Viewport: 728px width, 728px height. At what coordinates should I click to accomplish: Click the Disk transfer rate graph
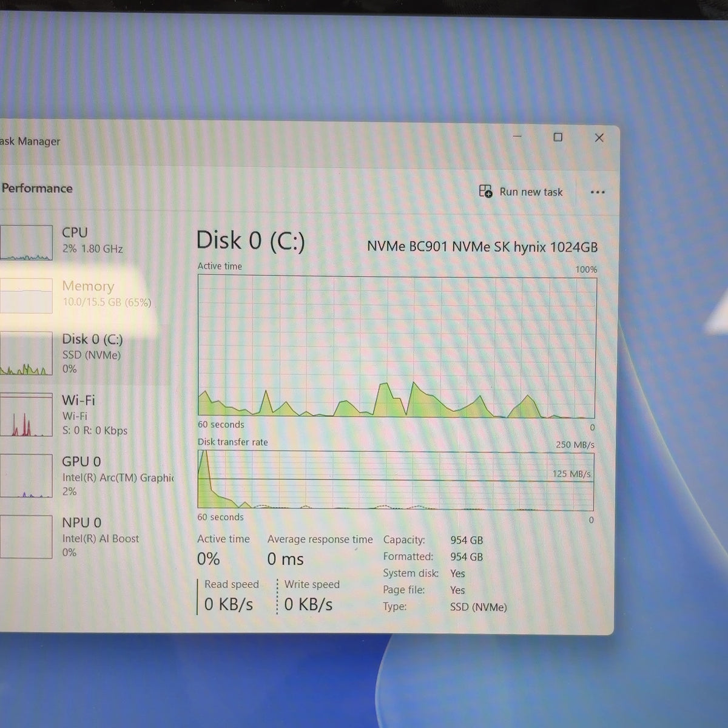tap(396, 480)
